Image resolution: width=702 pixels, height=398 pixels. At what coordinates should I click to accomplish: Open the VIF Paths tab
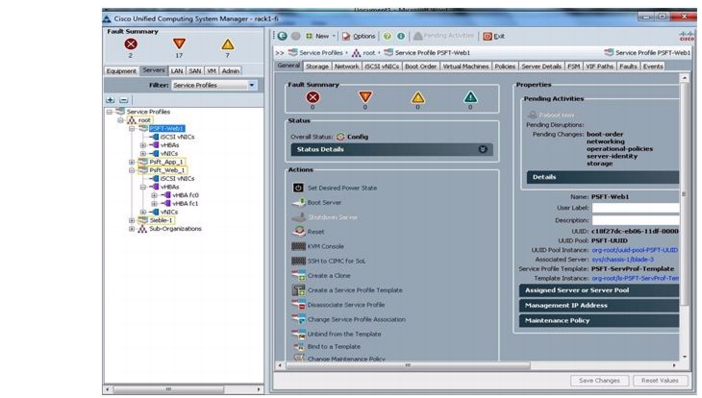(599, 66)
